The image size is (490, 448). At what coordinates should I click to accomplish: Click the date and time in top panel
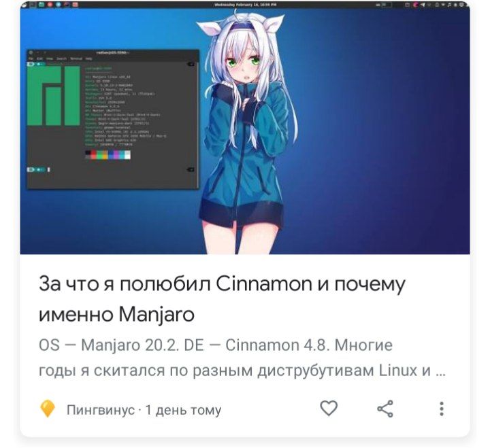[246, 5]
